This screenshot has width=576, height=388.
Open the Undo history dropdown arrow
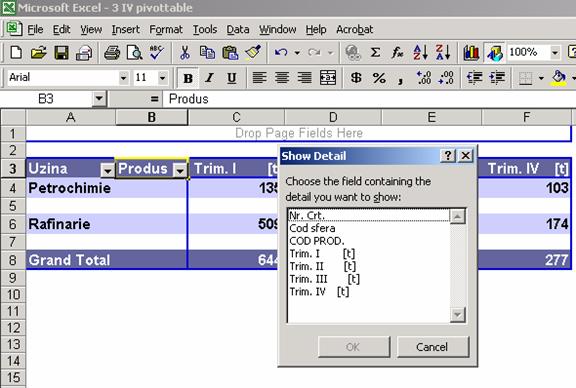click(x=297, y=53)
